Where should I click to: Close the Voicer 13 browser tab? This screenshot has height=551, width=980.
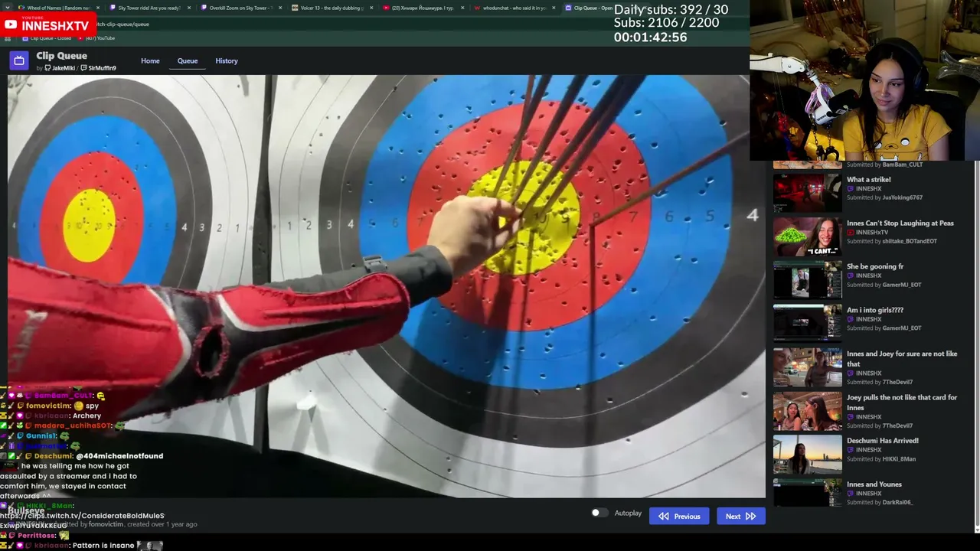[x=371, y=8]
